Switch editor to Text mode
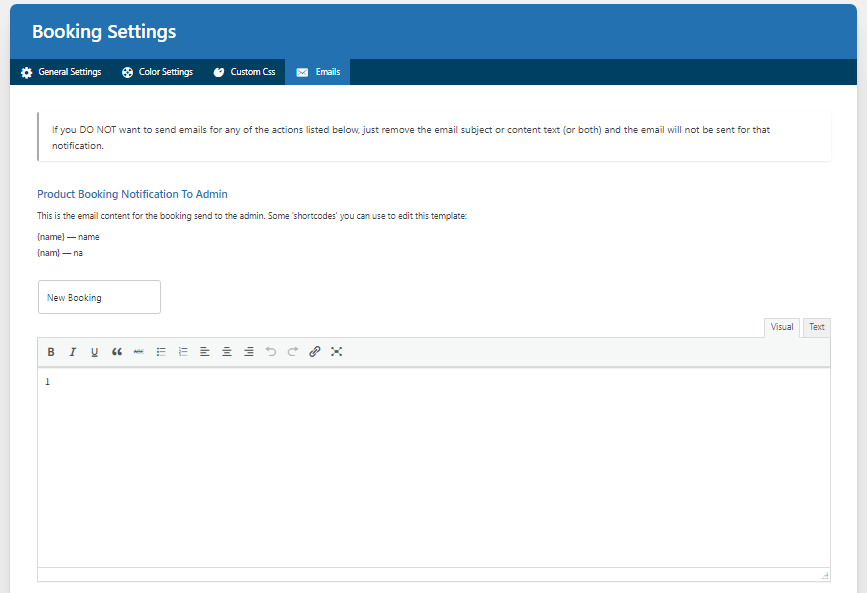Viewport: 867px width, 593px height. [817, 327]
